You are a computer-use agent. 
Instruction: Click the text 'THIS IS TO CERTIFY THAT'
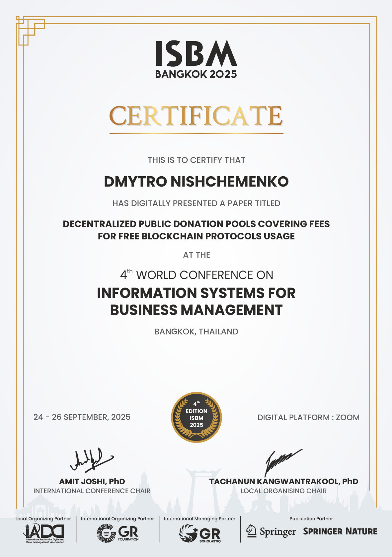196,160
